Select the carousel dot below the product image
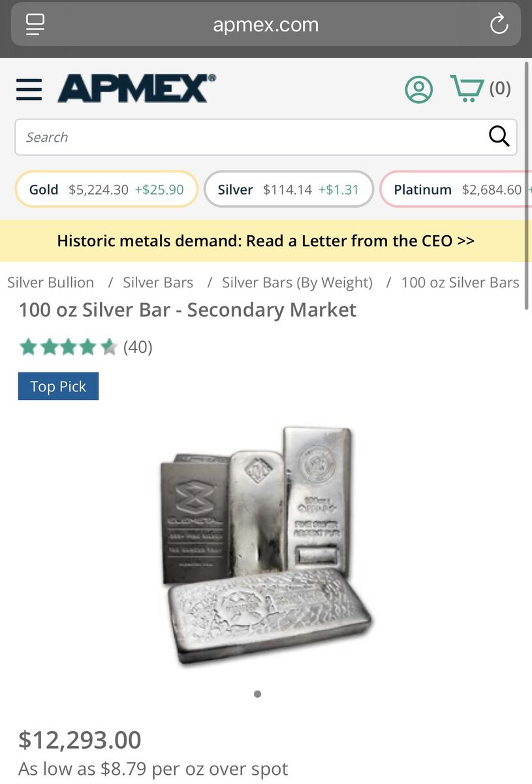 click(257, 694)
